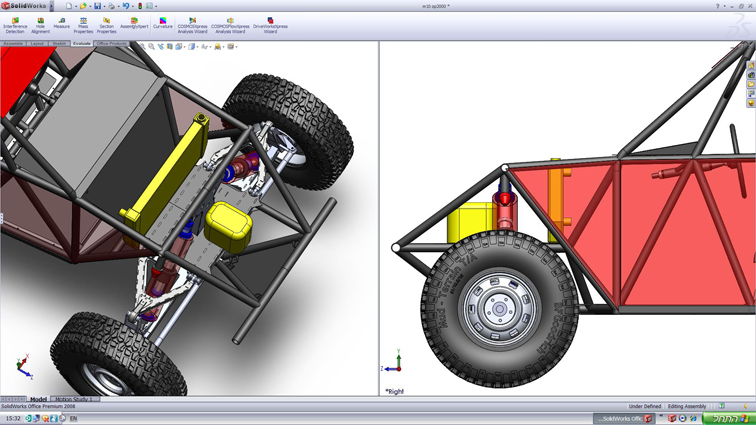
Task: Launch AssemblyXpert
Action: (x=134, y=24)
